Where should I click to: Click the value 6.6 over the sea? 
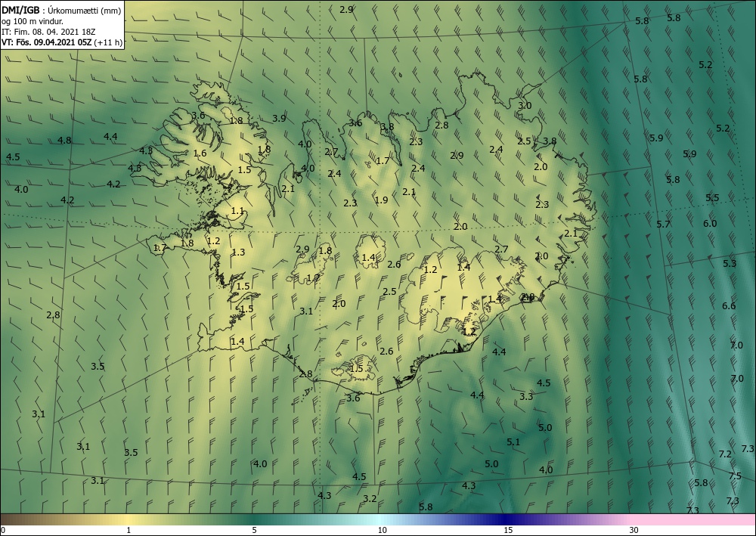[x=729, y=306]
